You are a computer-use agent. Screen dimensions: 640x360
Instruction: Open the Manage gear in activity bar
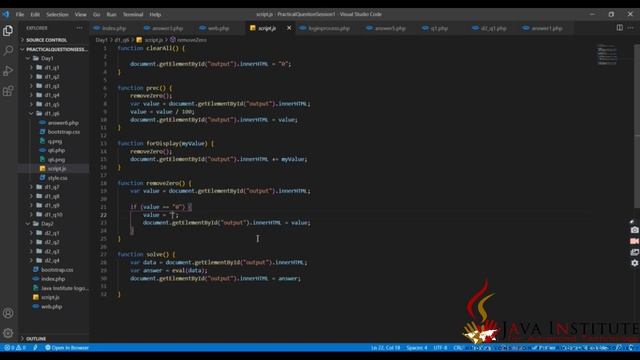click(x=8, y=333)
